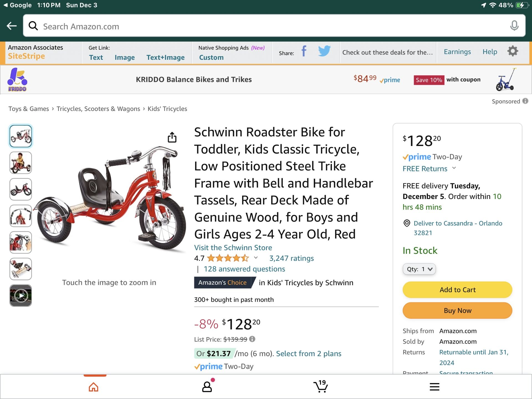Tap the microphone voice search icon
The image size is (532, 399).
(514, 26)
